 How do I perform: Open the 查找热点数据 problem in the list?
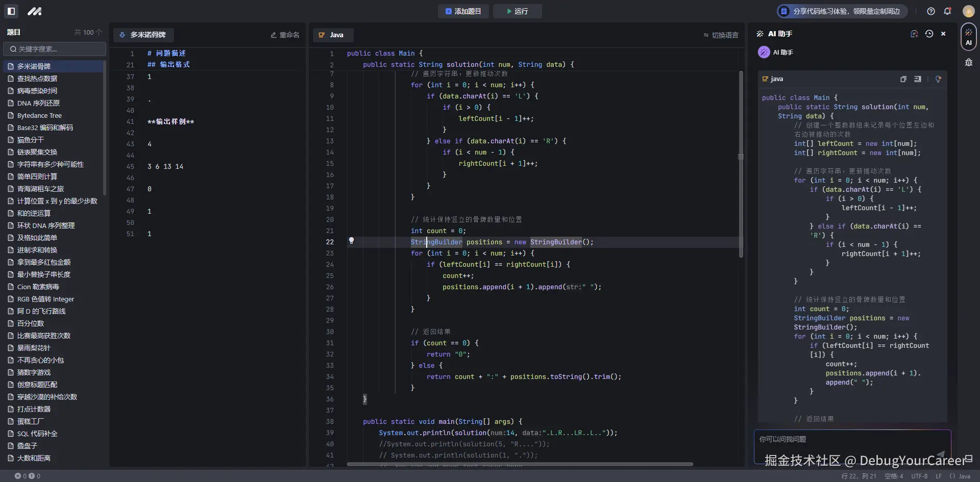(x=37, y=79)
